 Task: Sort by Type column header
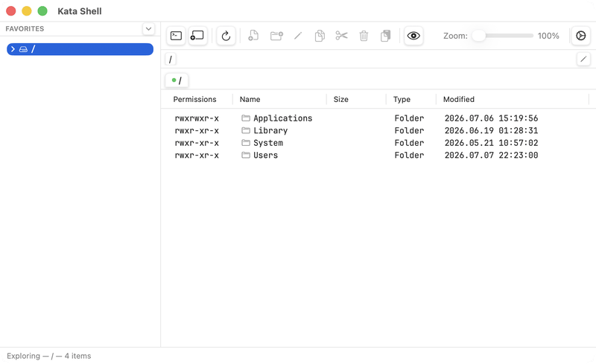click(402, 99)
